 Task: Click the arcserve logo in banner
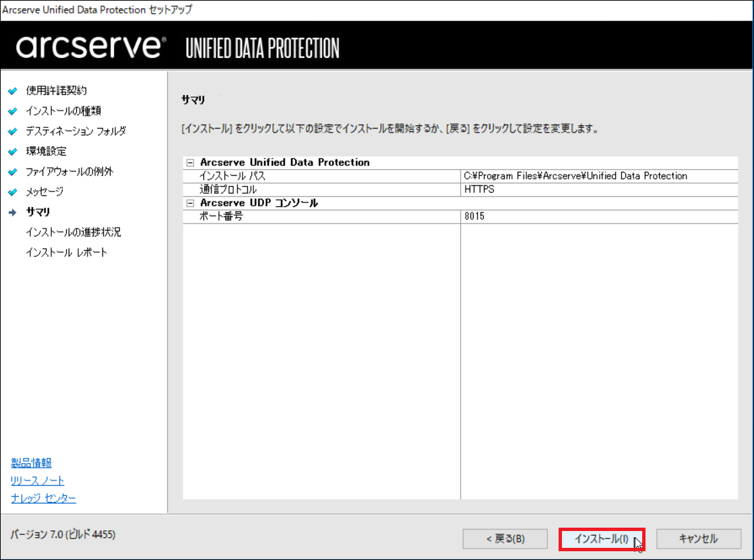[x=91, y=46]
